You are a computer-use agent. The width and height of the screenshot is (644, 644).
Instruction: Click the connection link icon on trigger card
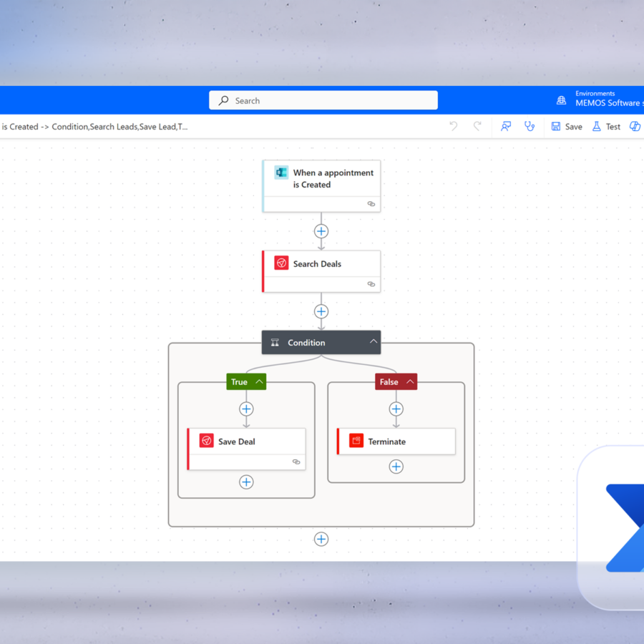pos(371,204)
